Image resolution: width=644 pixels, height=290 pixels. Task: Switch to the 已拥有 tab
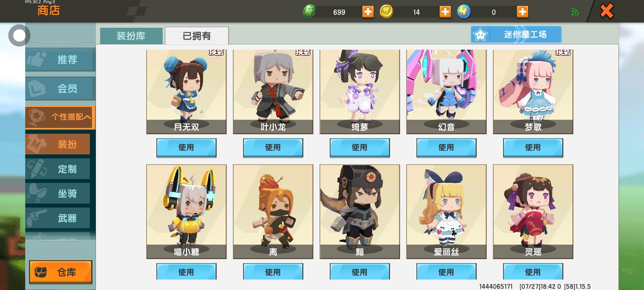197,36
